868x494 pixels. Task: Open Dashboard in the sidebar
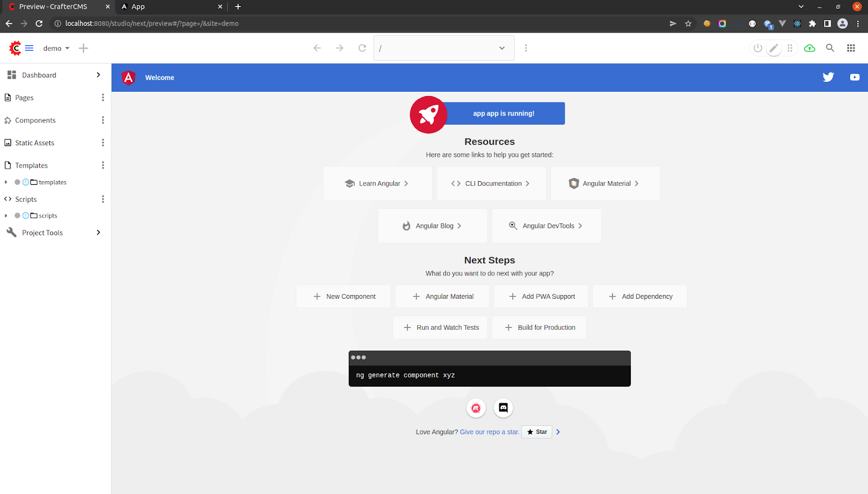[39, 75]
